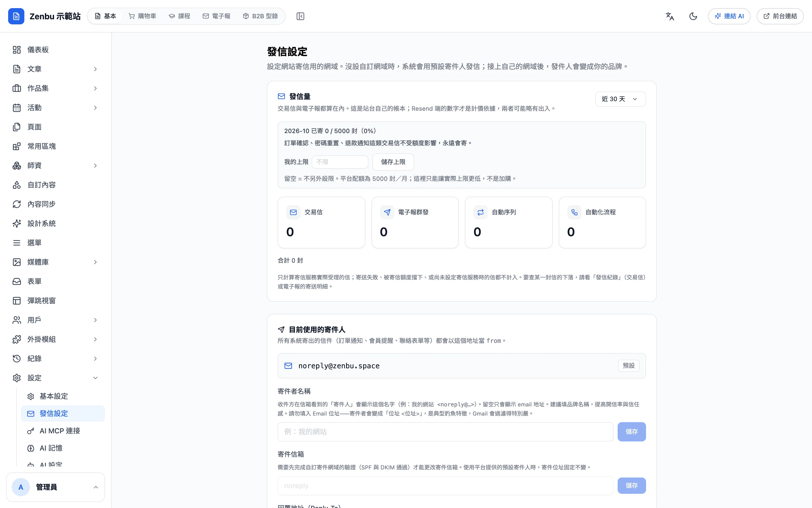Open the 近 30 天 period dropdown

click(620, 99)
